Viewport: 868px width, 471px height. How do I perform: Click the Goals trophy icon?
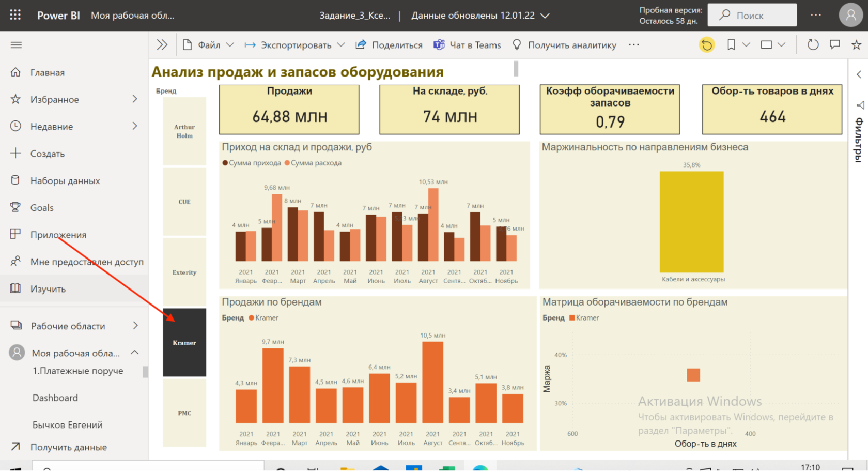(x=16, y=207)
